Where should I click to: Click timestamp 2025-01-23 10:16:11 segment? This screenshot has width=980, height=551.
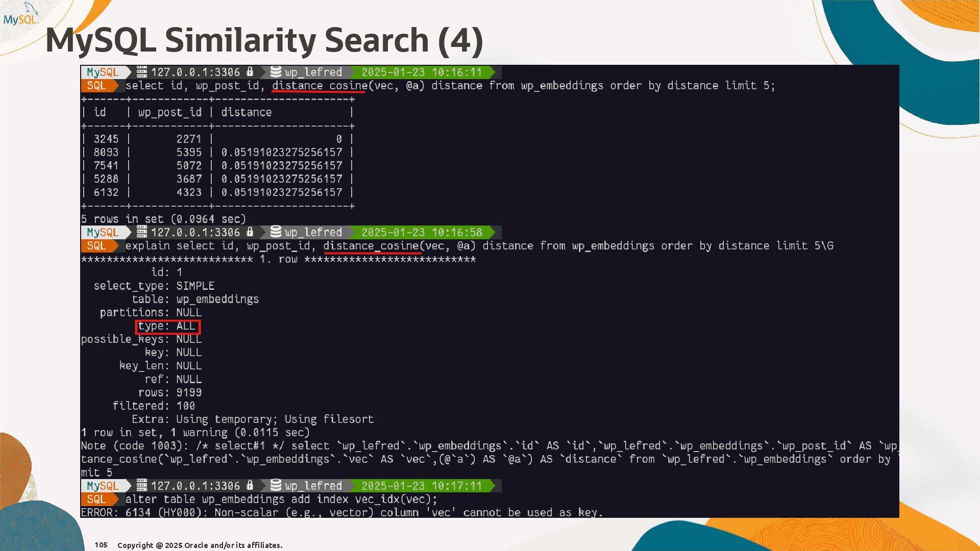coord(422,72)
